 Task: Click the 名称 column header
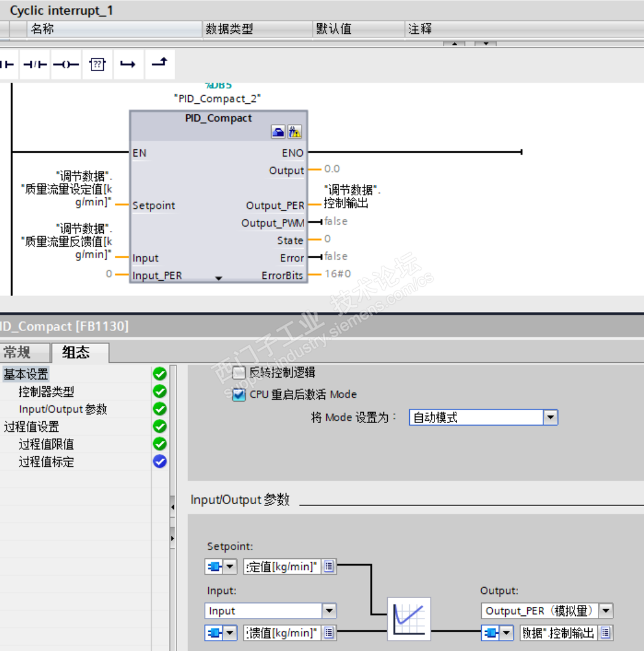(115, 29)
